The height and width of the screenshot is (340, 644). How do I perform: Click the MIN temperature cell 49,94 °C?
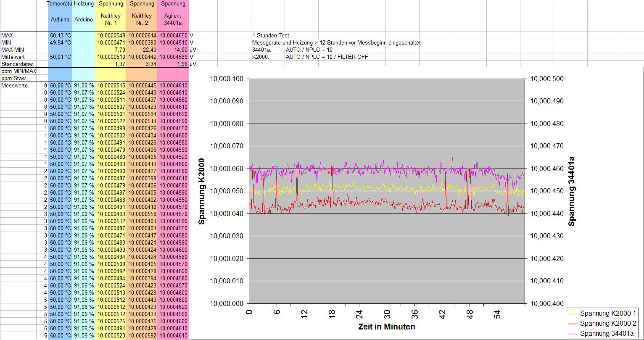(60, 42)
